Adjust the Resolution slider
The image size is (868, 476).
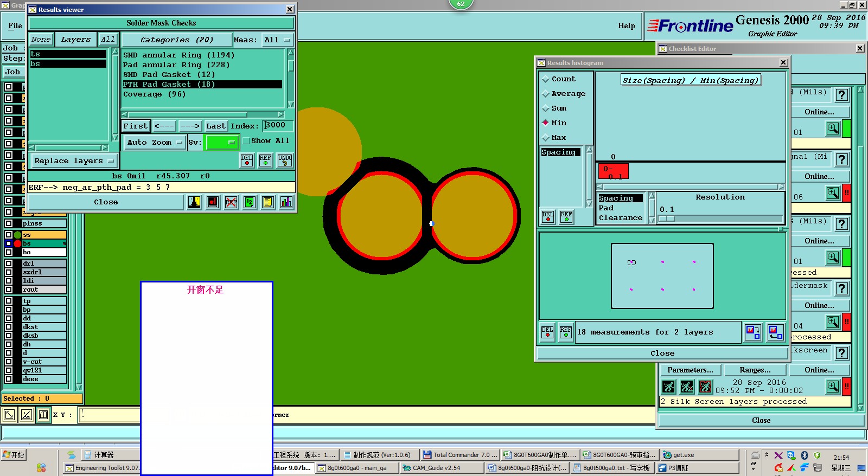(x=667, y=219)
